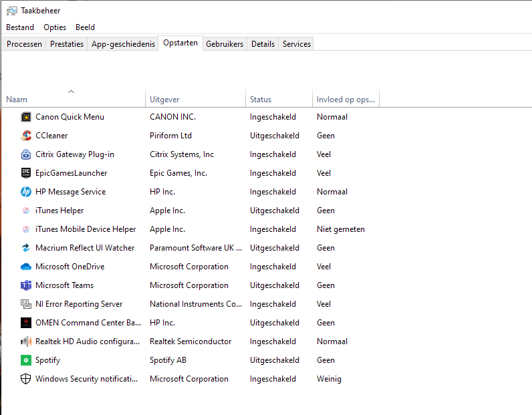Click the Citrix Systems, Inc publisher cell

[182, 154]
